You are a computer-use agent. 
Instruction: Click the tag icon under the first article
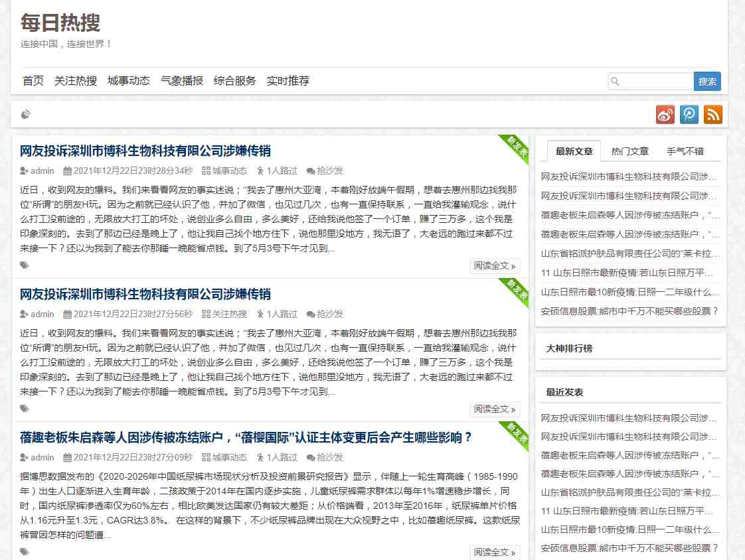[x=25, y=265]
